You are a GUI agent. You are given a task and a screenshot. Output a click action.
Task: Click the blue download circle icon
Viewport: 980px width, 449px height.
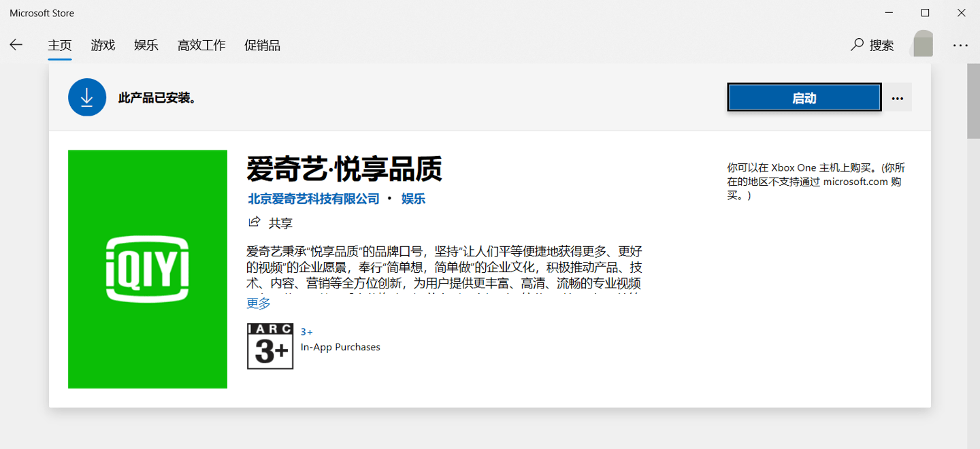point(87,98)
